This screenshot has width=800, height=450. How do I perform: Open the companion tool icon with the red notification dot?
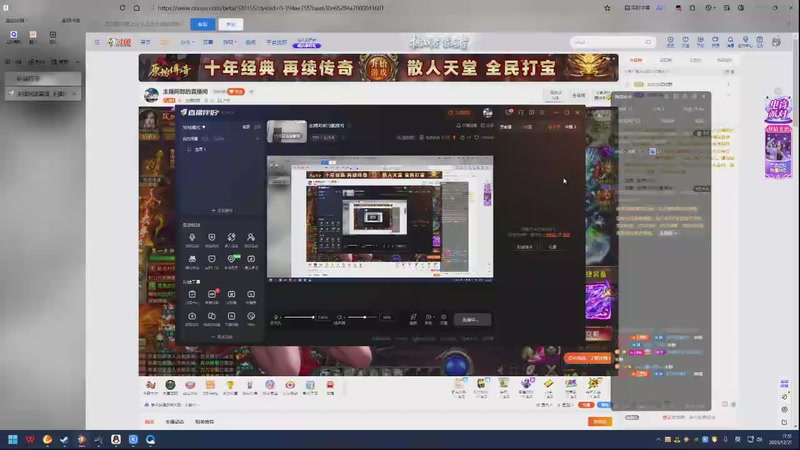click(x=212, y=296)
